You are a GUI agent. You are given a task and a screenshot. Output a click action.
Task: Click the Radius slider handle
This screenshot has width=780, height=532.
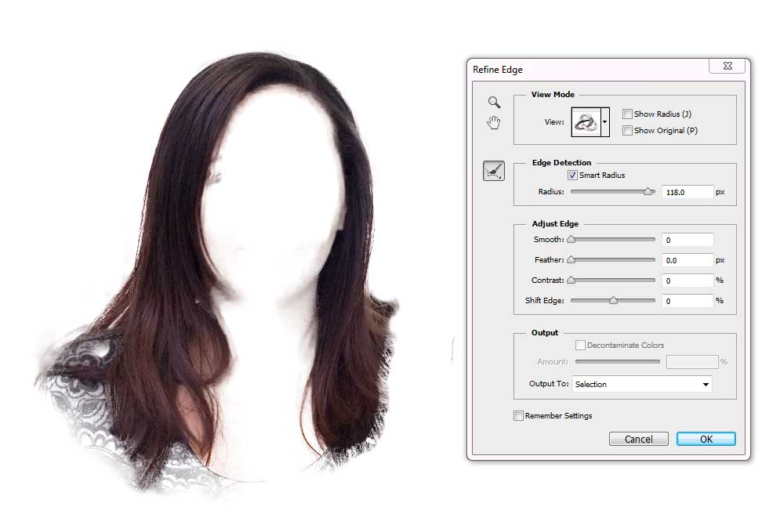(648, 191)
